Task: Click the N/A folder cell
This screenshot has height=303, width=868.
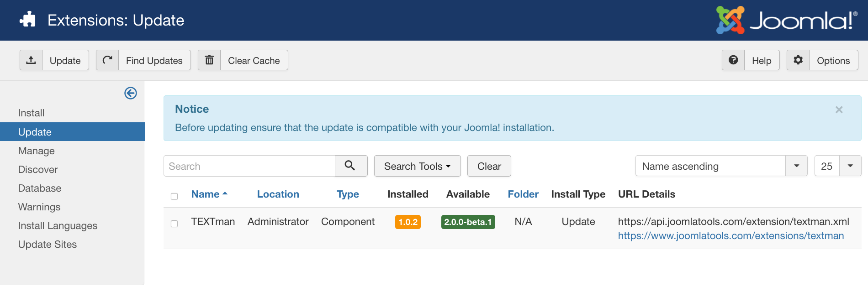Action: click(x=523, y=221)
